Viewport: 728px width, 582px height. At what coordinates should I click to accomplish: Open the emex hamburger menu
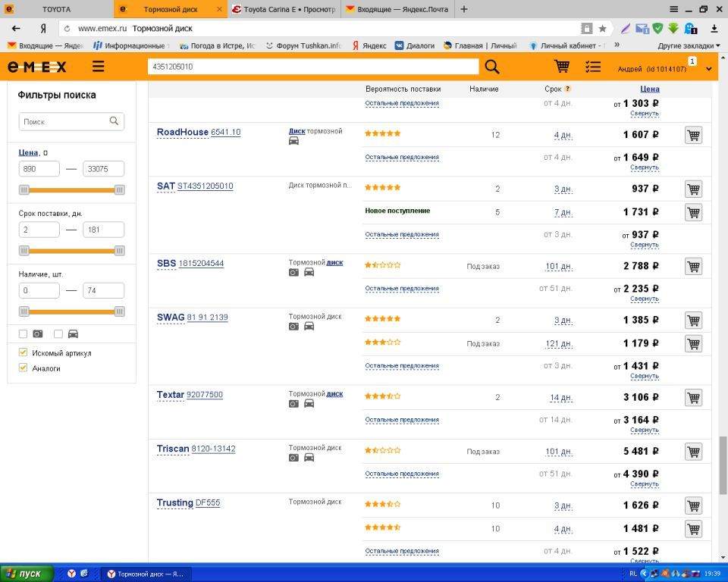click(98, 67)
